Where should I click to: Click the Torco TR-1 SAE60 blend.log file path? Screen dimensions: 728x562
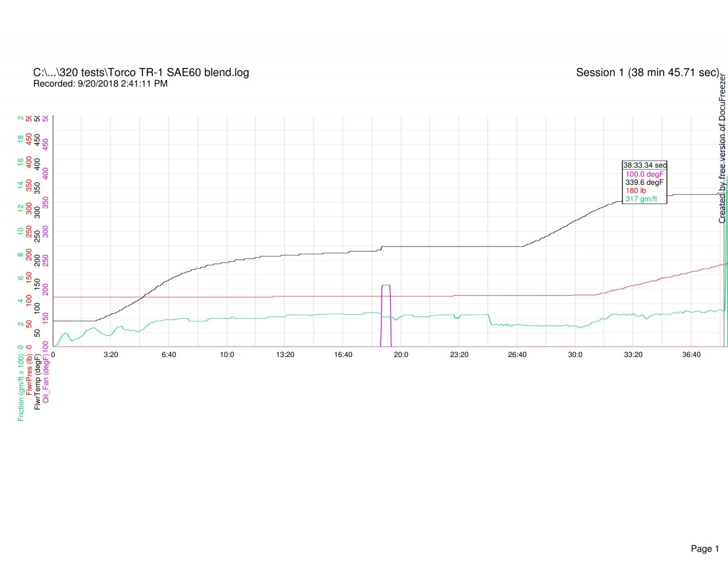point(141,73)
